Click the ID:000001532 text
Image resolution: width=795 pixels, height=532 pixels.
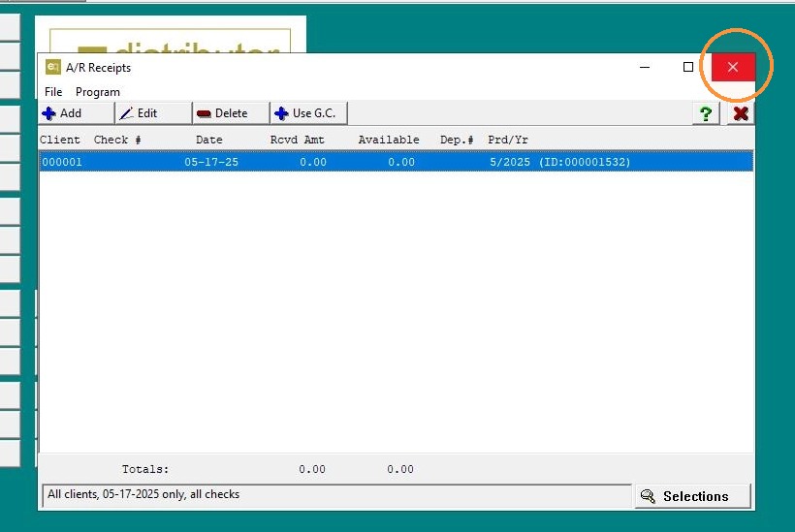click(x=585, y=162)
